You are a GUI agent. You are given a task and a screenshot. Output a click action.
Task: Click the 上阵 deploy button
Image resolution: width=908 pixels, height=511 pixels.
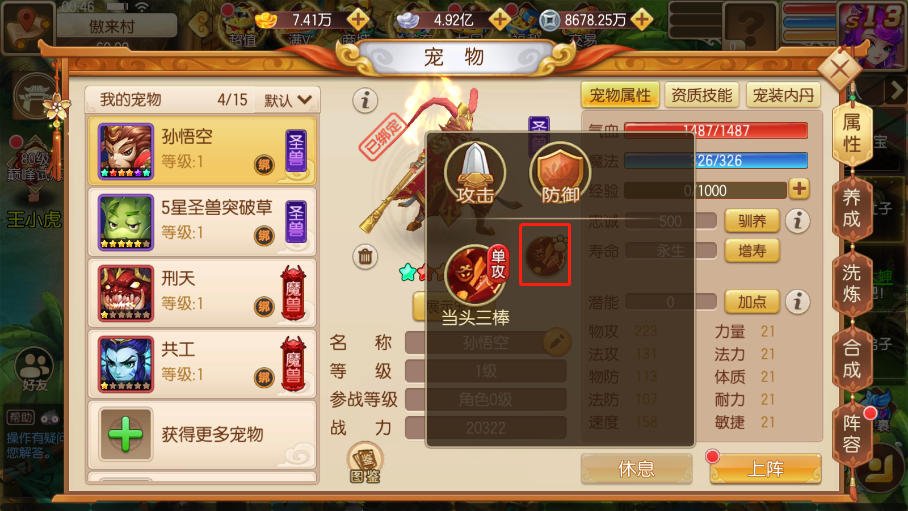tap(766, 468)
